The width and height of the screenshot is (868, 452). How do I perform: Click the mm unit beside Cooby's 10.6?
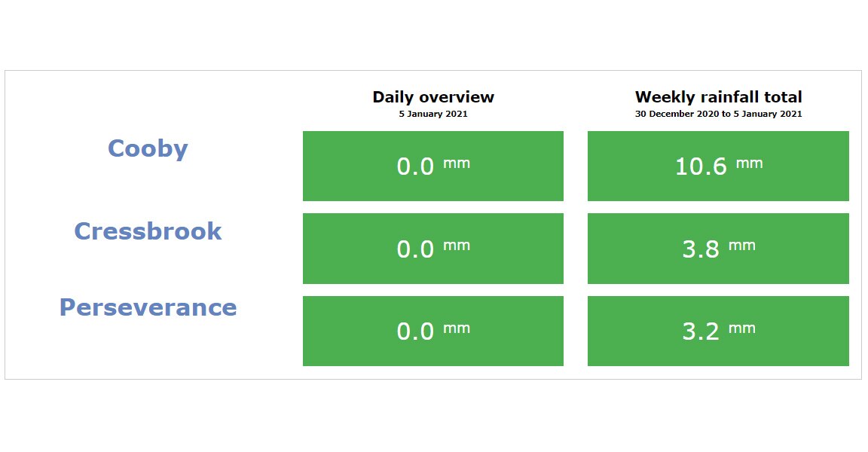click(x=749, y=163)
